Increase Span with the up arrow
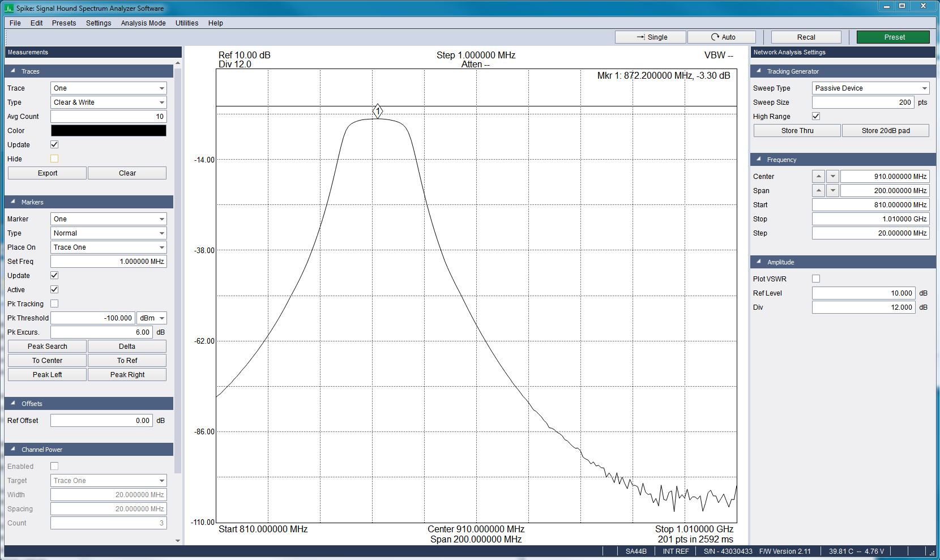Image resolution: width=940 pixels, height=560 pixels. [x=818, y=191]
